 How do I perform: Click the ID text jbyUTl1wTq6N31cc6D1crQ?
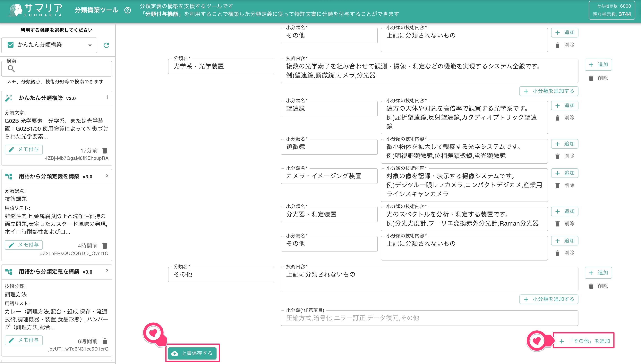pos(78,349)
